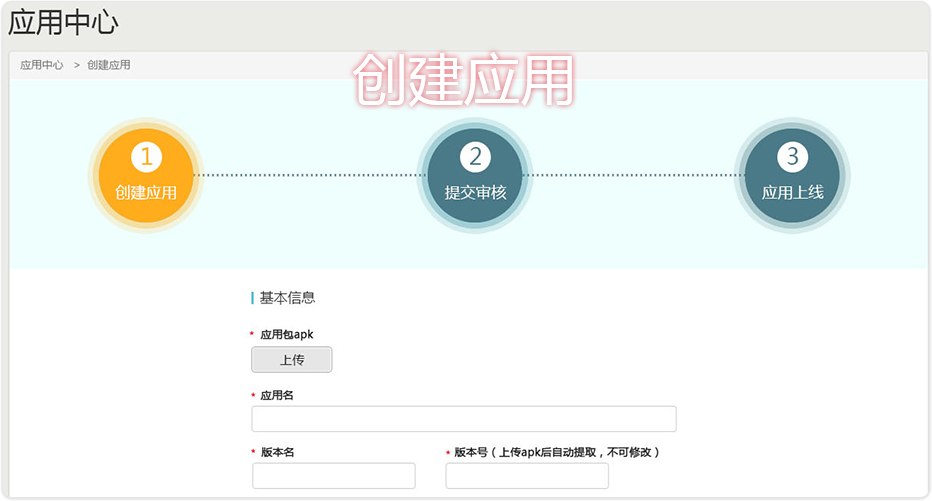Focus the 版本名 input field

[333, 475]
